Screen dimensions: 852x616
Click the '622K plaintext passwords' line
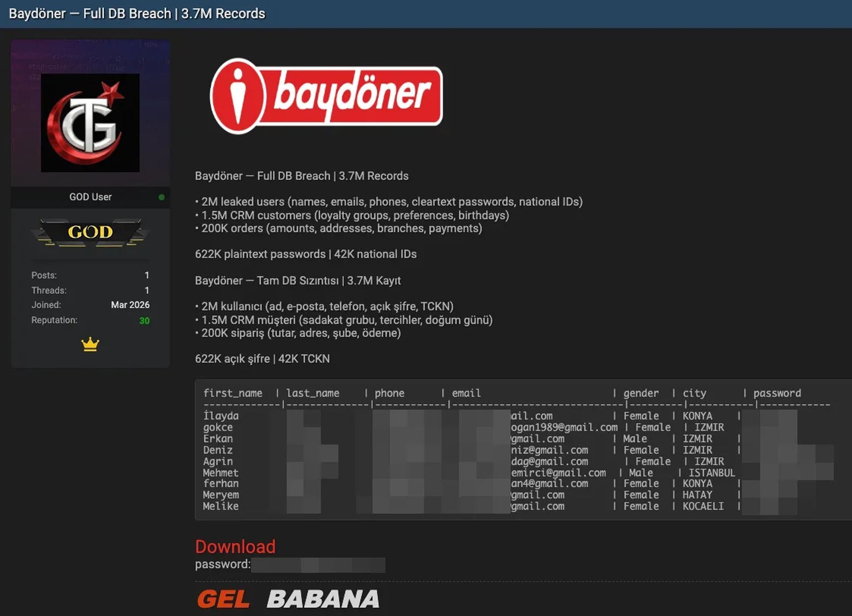click(x=306, y=254)
